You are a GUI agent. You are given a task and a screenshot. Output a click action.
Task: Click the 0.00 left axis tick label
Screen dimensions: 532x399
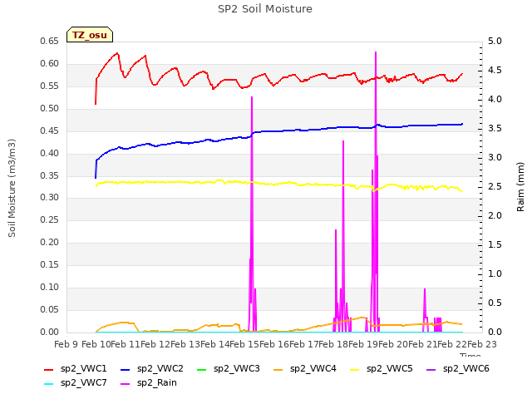pos(50,332)
